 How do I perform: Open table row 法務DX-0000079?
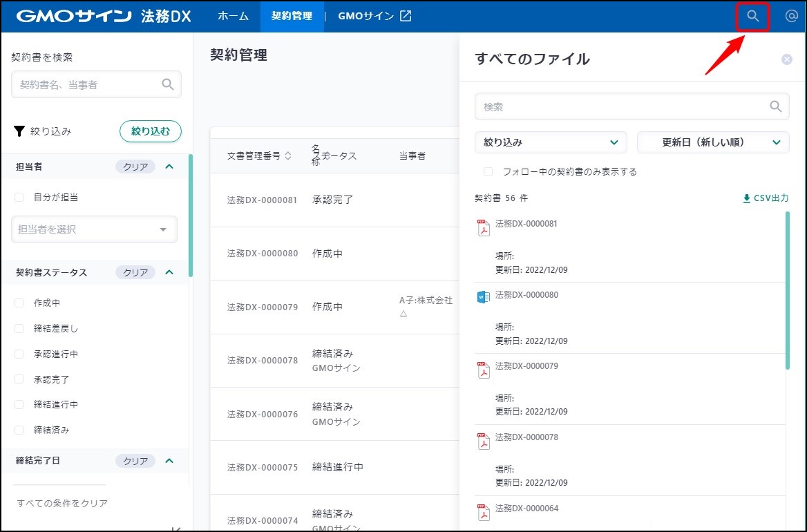(334, 307)
